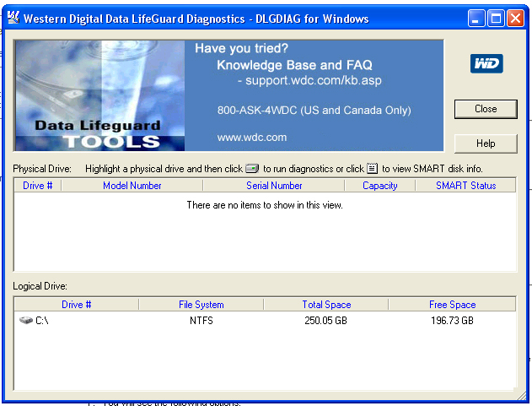The height and width of the screenshot is (406, 532).
Task: Sort by Model Number column header
Action: point(132,186)
